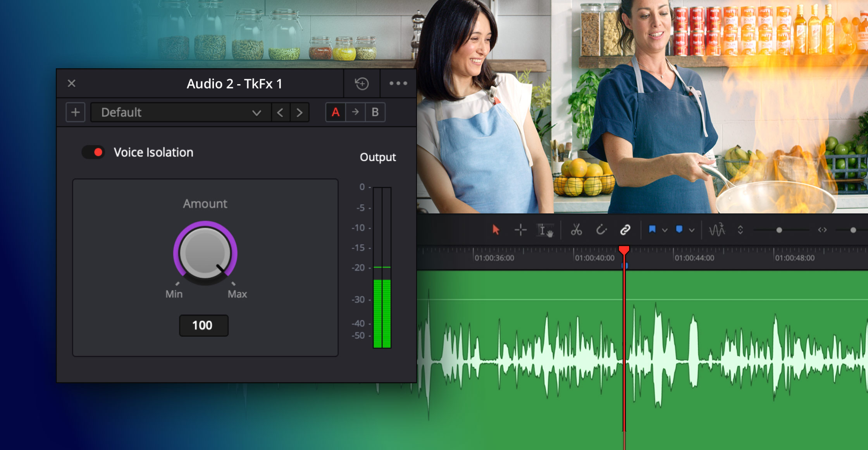Open the three-dot options menu
Screen dimensions: 868x450
[x=398, y=83]
